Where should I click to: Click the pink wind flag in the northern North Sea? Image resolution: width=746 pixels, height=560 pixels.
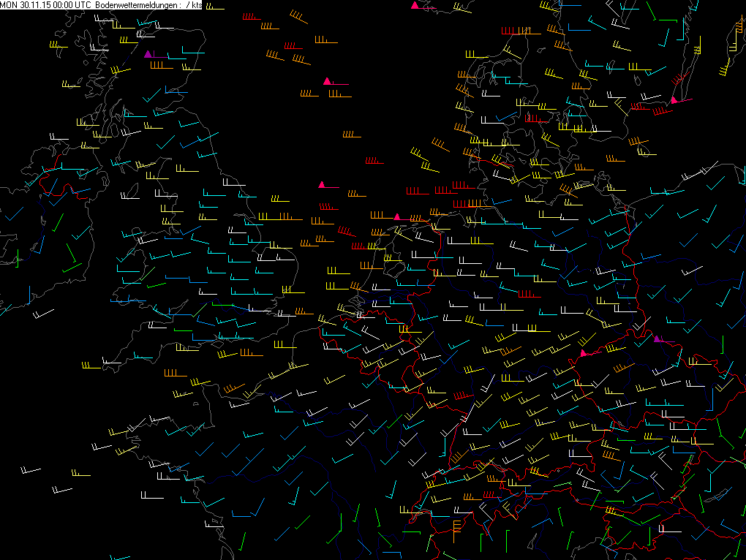point(327,81)
